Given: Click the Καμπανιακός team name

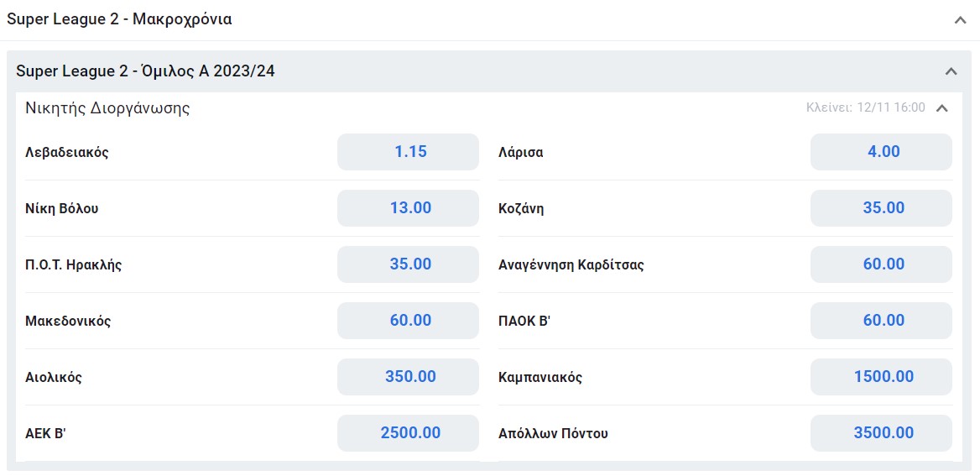Looking at the screenshot, I should (540, 377).
